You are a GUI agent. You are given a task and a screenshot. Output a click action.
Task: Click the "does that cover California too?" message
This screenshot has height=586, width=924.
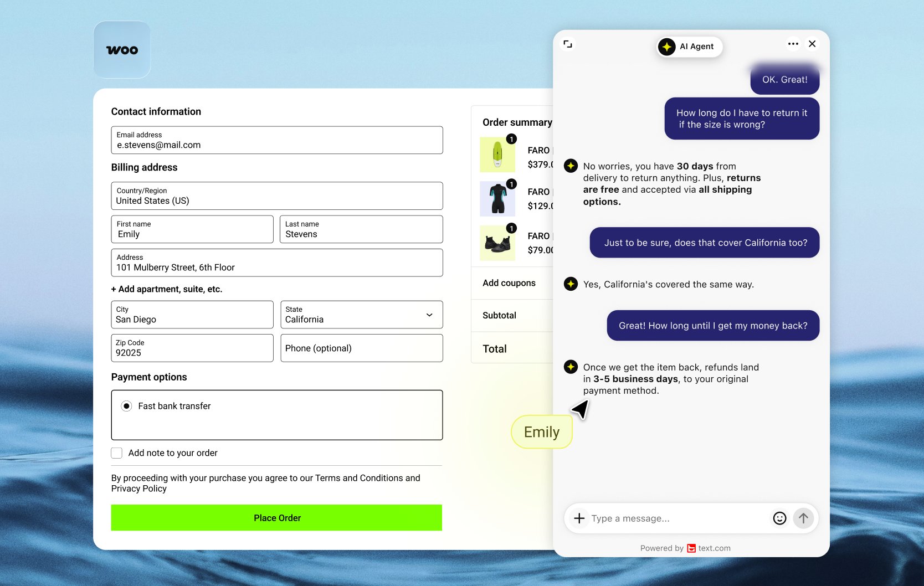tap(705, 243)
